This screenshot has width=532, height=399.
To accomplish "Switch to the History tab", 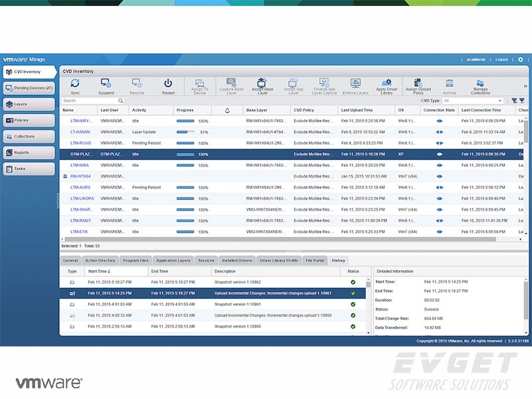I will [338, 261].
